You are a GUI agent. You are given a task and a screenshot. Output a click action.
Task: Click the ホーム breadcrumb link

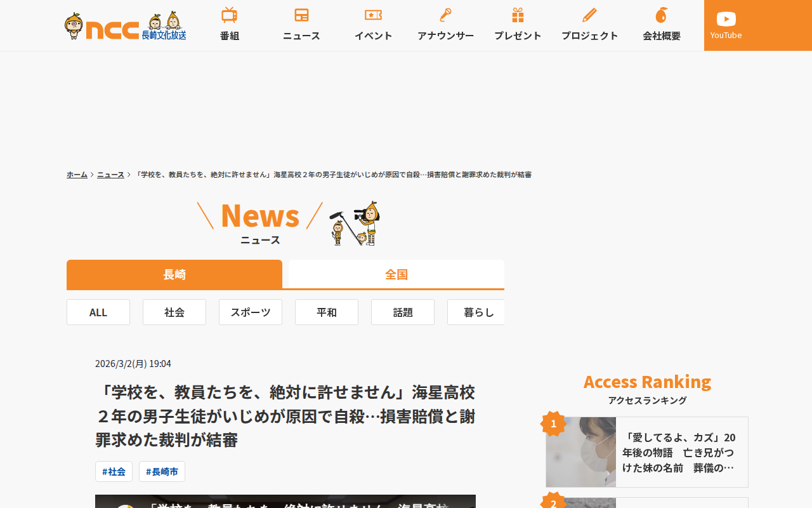pyautogui.click(x=77, y=174)
